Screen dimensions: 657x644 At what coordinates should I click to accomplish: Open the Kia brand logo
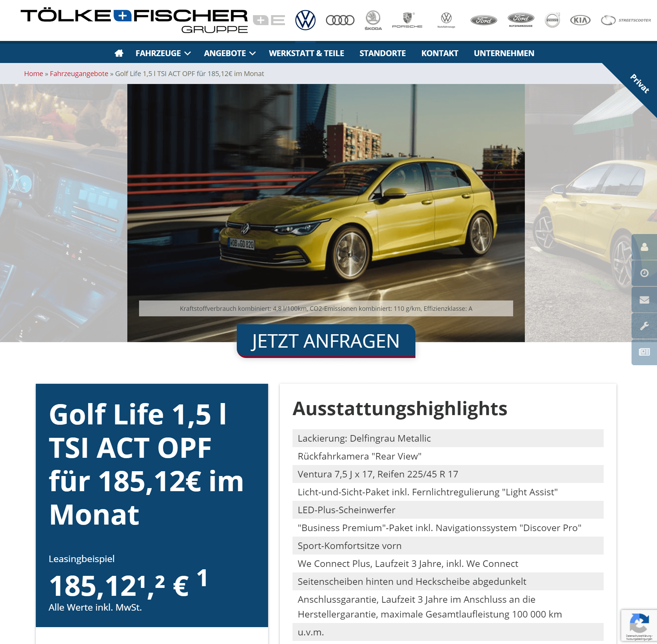580,20
